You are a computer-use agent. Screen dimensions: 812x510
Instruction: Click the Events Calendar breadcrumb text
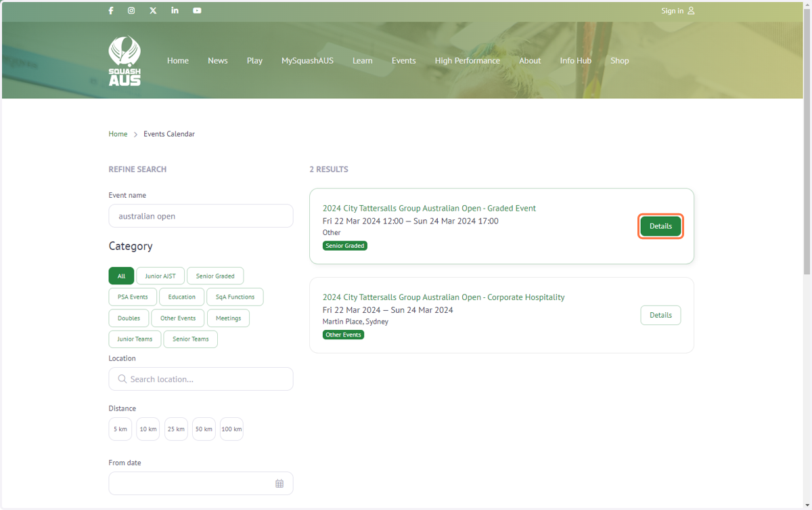[x=169, y=134]
